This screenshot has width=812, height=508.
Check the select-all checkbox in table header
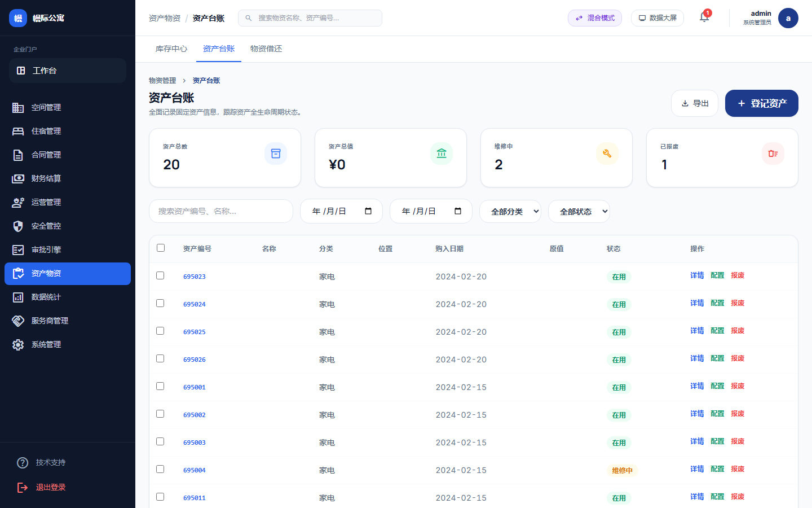coord(160,247)
